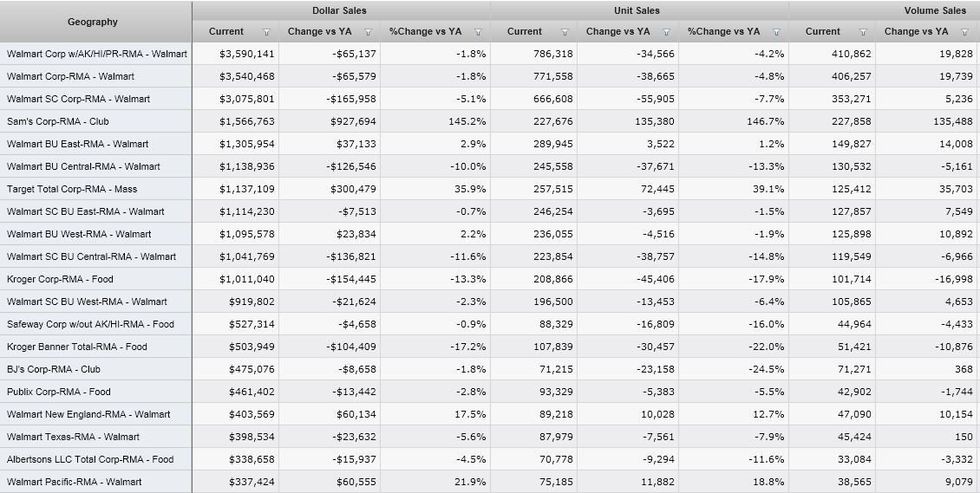Select the Target Total Corp-RMA - Mass row
Screen dimensions: 980x493
coord(72,189)
